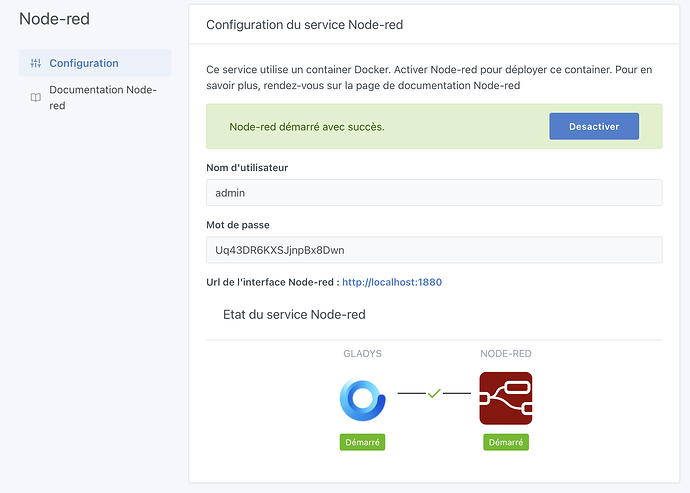The height and width of the screenshot is (493, 690).
Task: Click the Configuration sliders icon in sidebar
Action: [x=36, y=63]
